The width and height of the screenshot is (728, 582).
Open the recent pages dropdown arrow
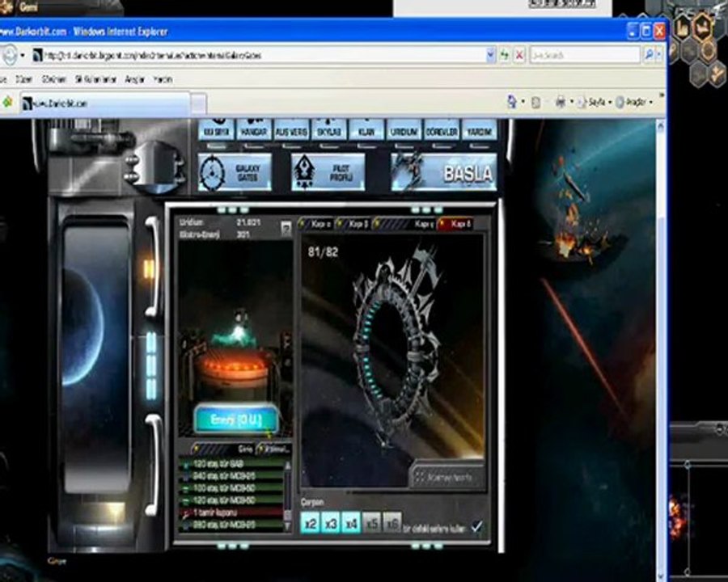click(x=23, y=55)
